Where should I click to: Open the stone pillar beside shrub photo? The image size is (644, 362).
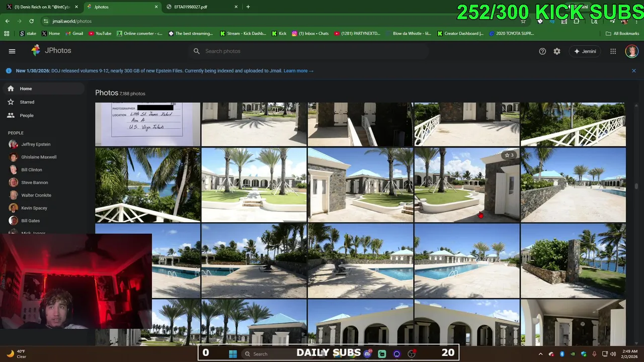(573, 261)
